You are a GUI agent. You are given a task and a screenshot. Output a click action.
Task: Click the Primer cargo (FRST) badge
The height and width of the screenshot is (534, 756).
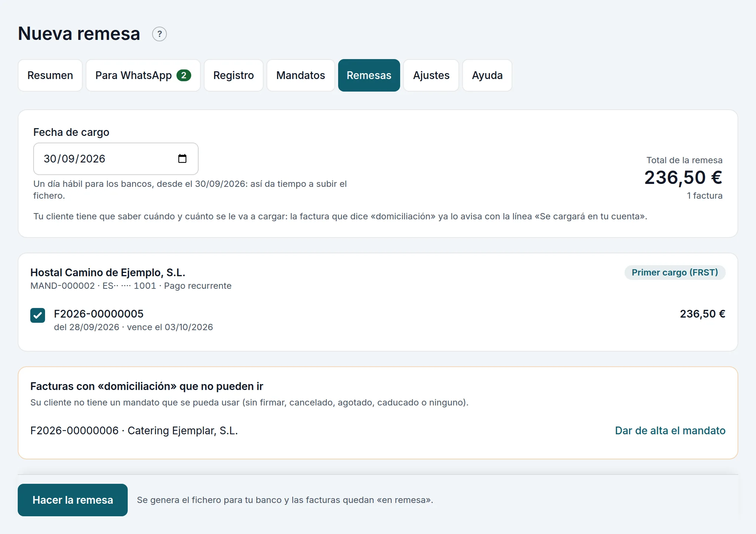(675, 273)
